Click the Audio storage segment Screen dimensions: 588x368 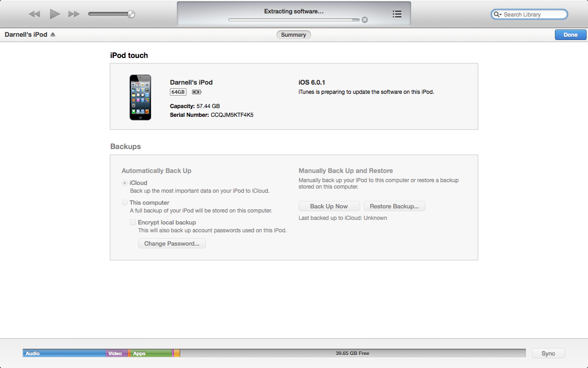click(64, 353)
